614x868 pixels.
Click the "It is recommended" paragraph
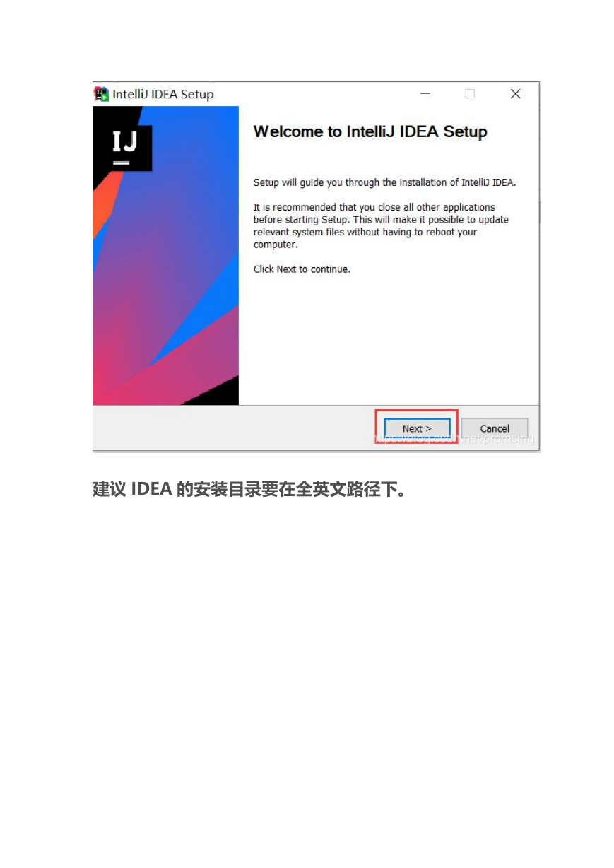(x=381, y=225)
